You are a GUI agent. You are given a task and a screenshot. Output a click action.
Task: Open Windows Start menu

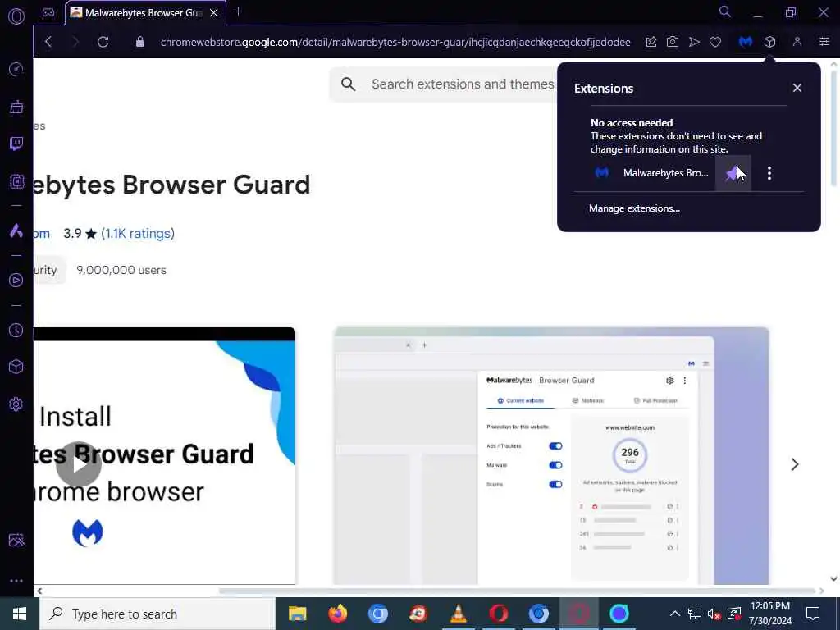click(x=20, y=614)
